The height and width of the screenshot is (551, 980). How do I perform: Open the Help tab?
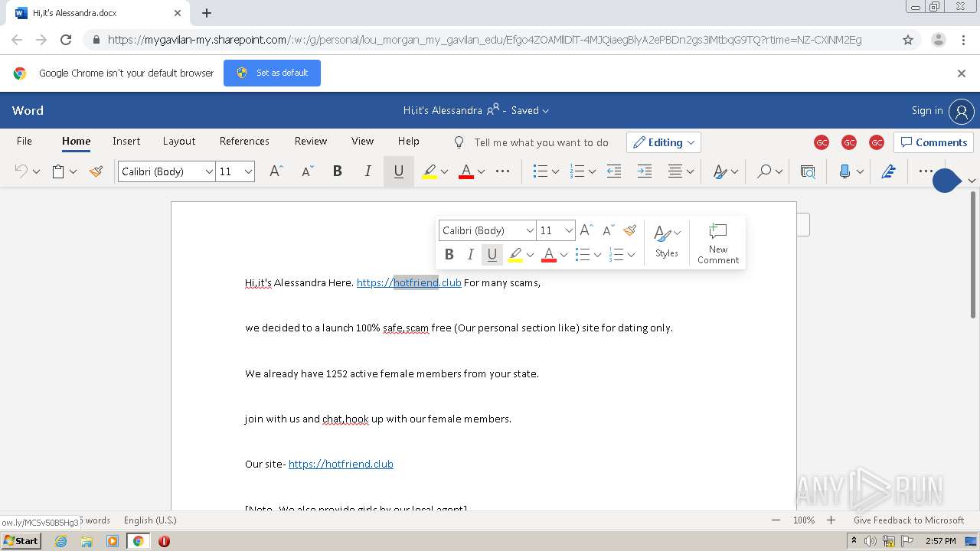coord(408,141)
